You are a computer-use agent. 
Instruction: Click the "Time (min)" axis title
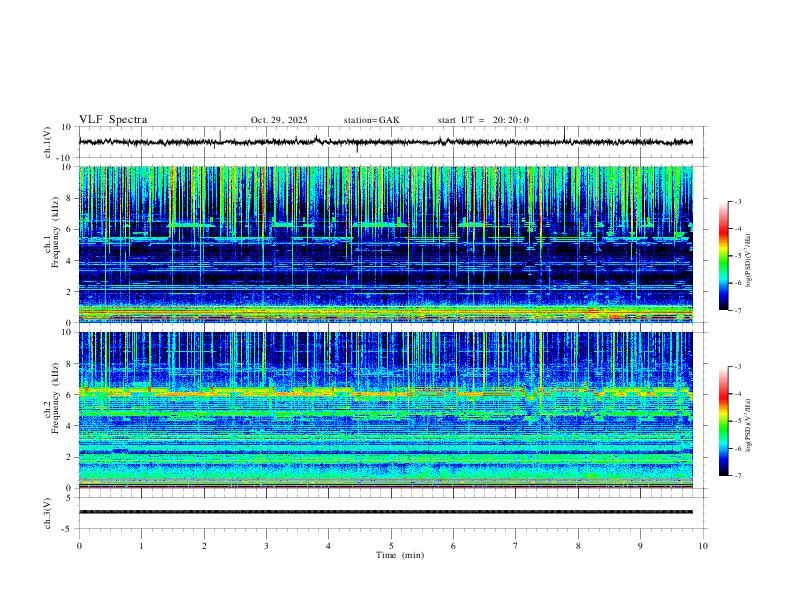click(x=400, y=555)
